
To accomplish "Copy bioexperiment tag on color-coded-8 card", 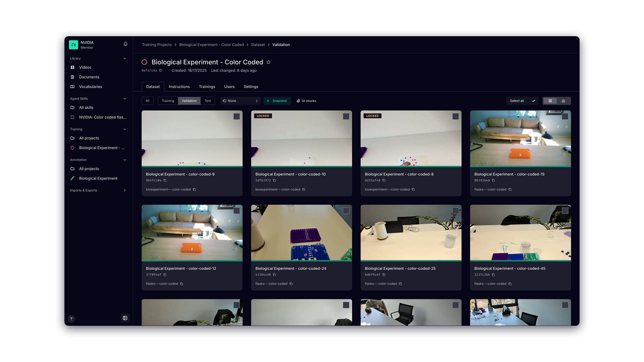I will 413,189.
